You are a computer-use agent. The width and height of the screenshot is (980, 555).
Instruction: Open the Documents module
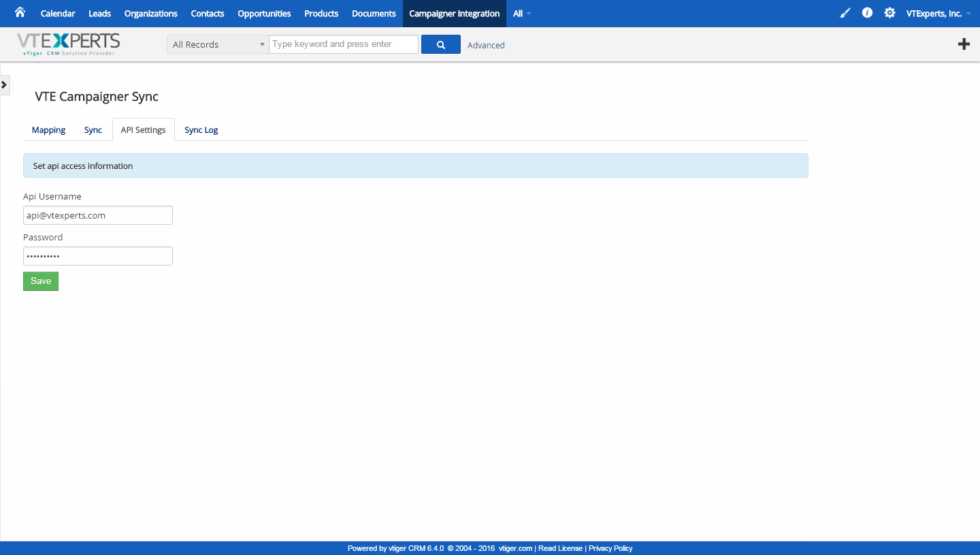374,14
